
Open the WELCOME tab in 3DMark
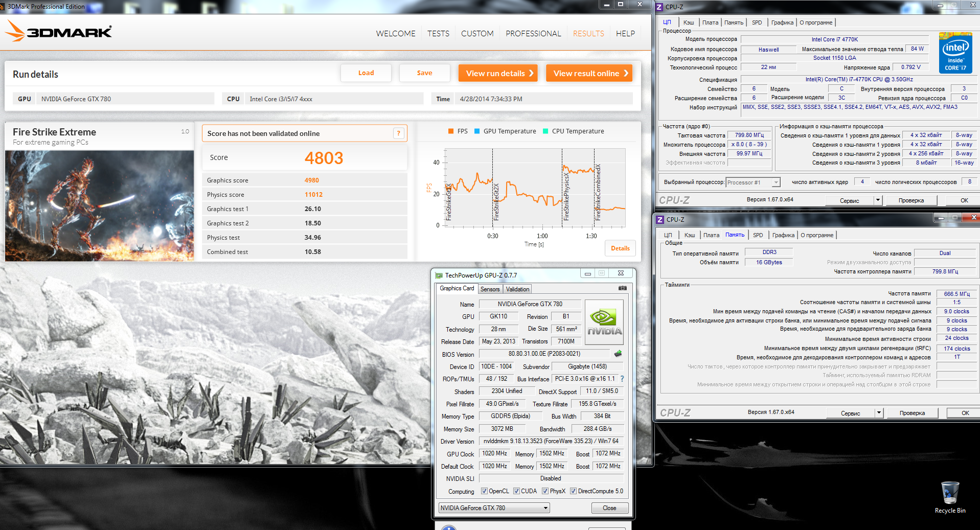[x=396, y=34]
